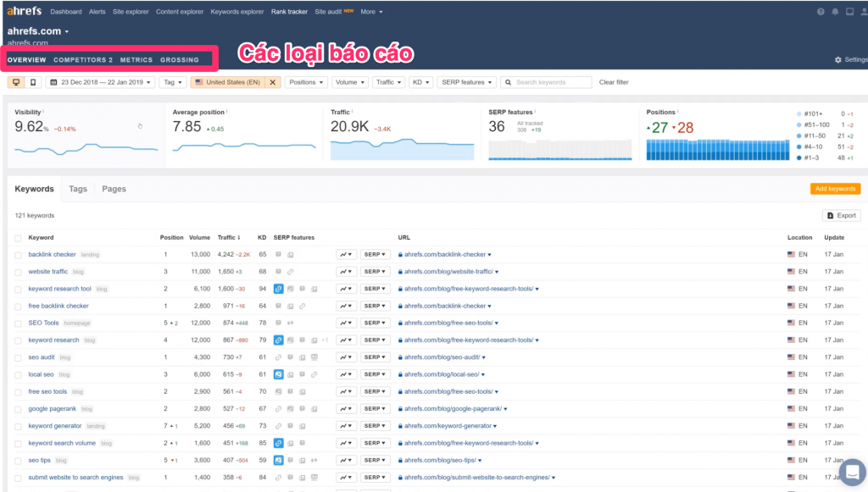This screenshot has width=868, height=492.
Task: Open the Site explorer menu
Action: pyautogui.click(x=131, y=12)
